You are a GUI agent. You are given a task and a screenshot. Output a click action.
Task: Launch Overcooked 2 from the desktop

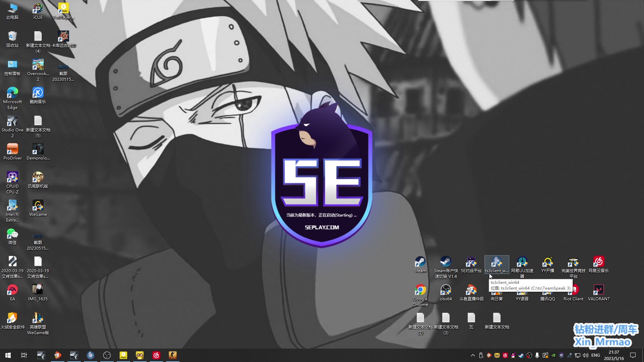[x=38, y=70]
